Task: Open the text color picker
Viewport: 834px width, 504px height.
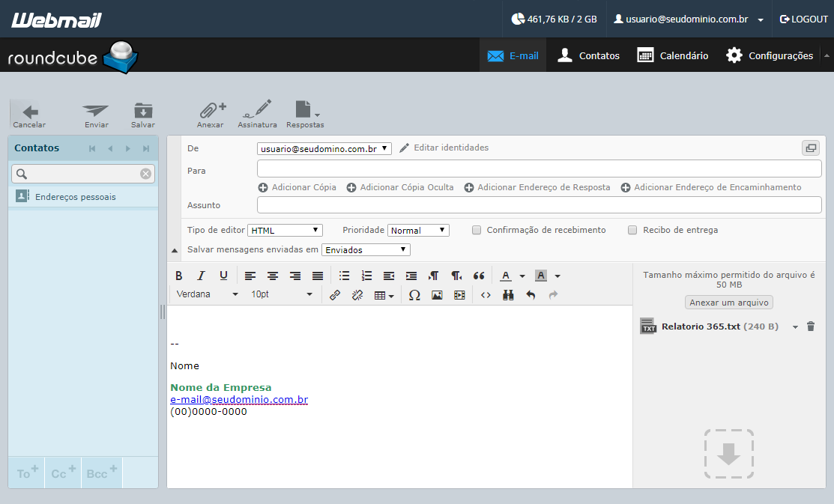Action: (522, 276)
